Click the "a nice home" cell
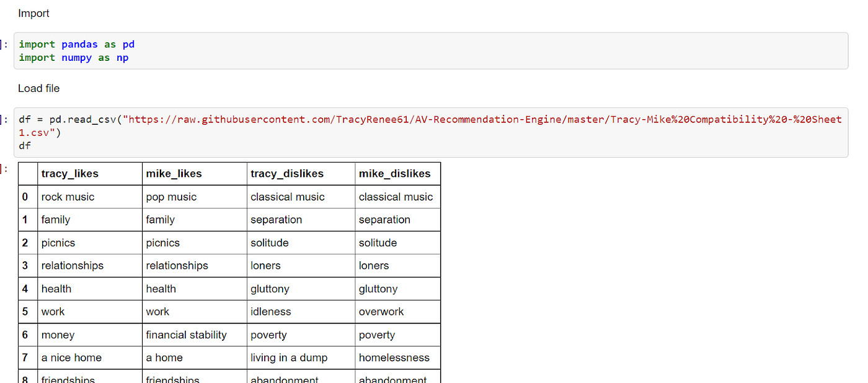The width and height of the screenshot is (868, 383). [71, 358]
